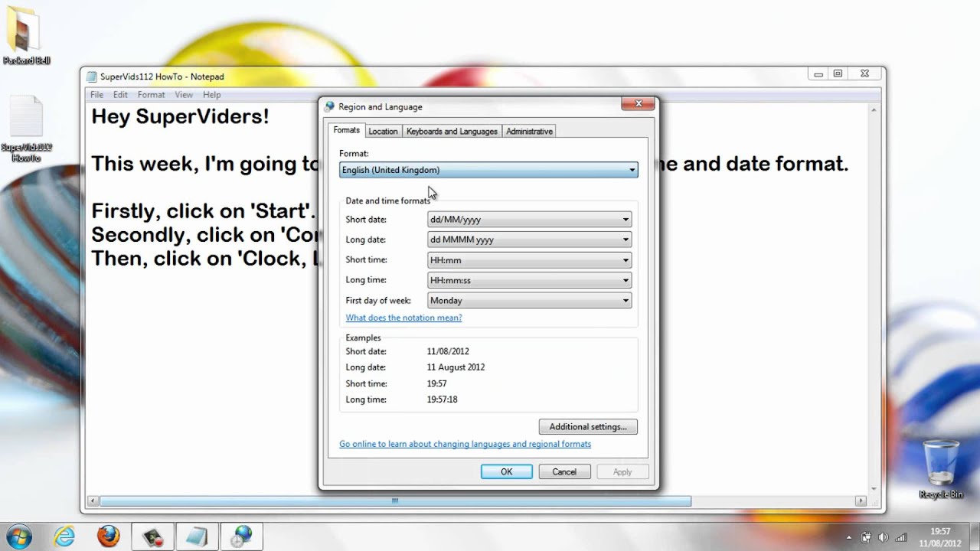Click the Notepad title bar icon
980x551 pixels.
coord(92,77)
